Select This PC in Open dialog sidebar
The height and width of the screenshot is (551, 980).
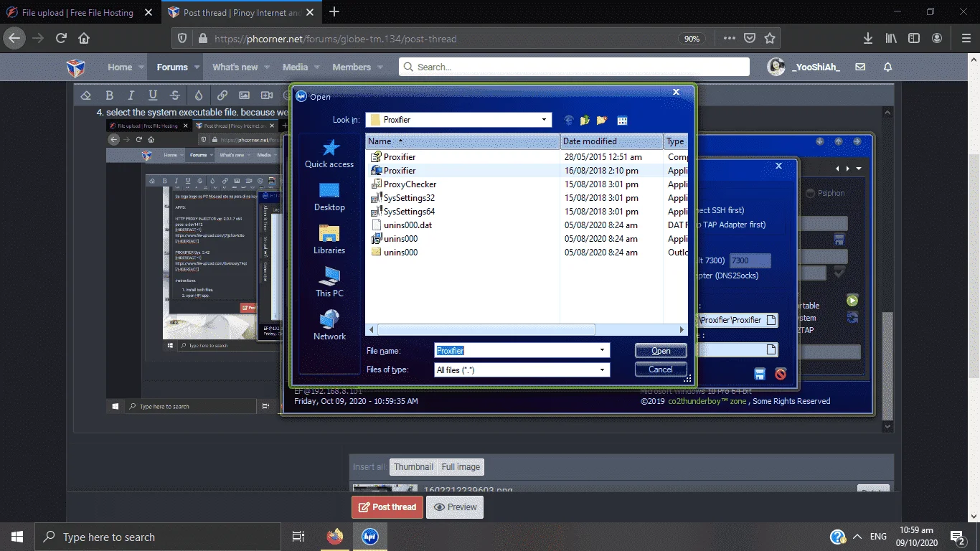point(329,283)
